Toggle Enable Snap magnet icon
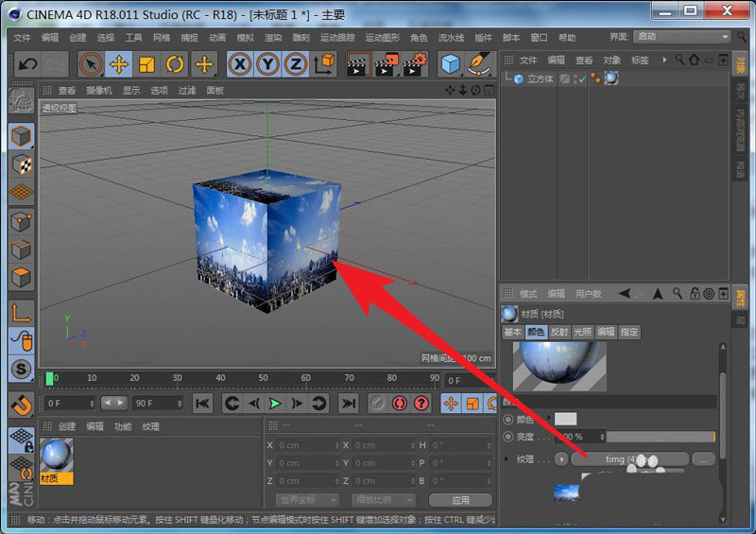Screen dimensions: 756x534 click(x=21, y=405)
